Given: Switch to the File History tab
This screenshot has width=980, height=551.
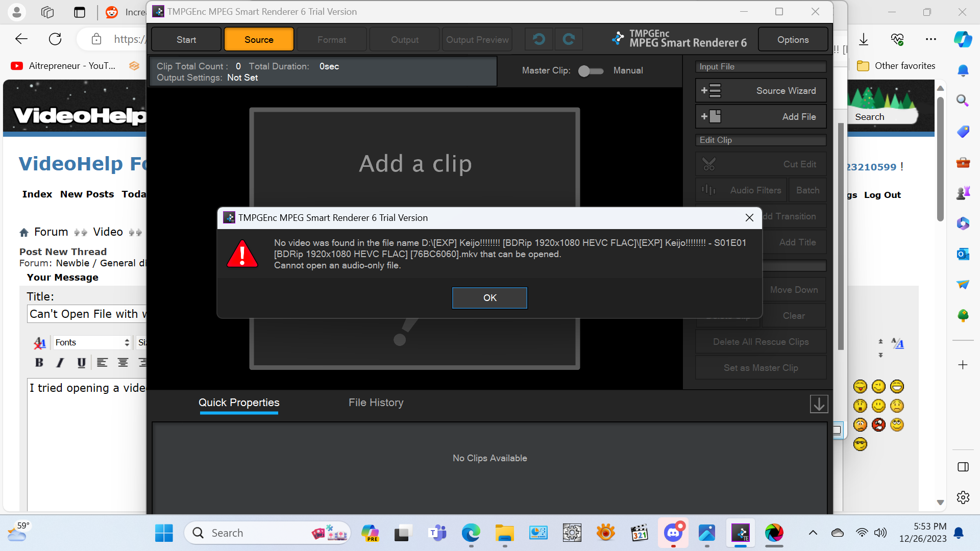Looking at the screenshot, I should pos(376,403).
